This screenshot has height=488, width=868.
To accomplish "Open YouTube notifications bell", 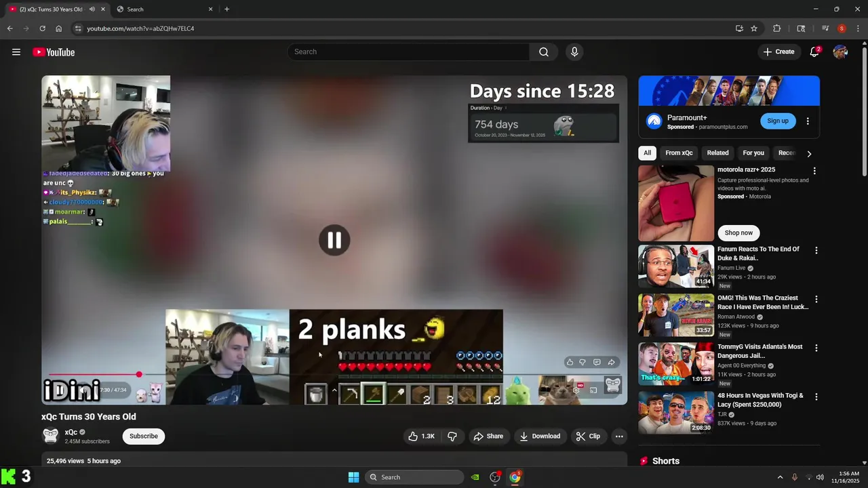I will (x=814, y=52).
